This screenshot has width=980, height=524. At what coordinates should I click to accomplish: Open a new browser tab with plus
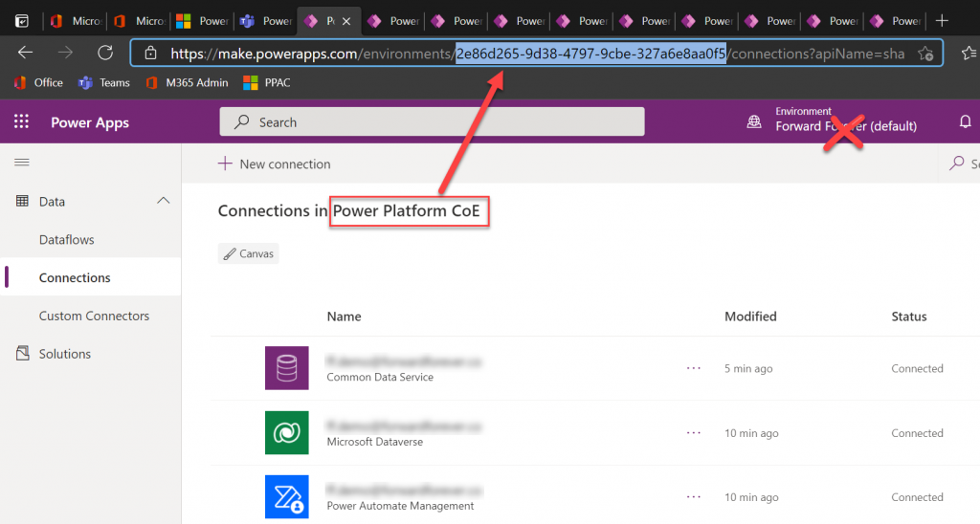(942, 21)
